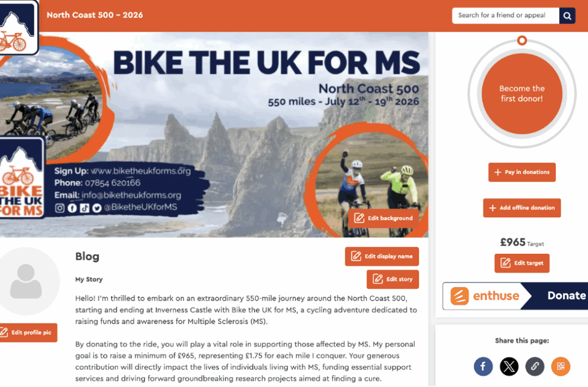
Task: Share page via Facebook icon
Action: (483, 366)
